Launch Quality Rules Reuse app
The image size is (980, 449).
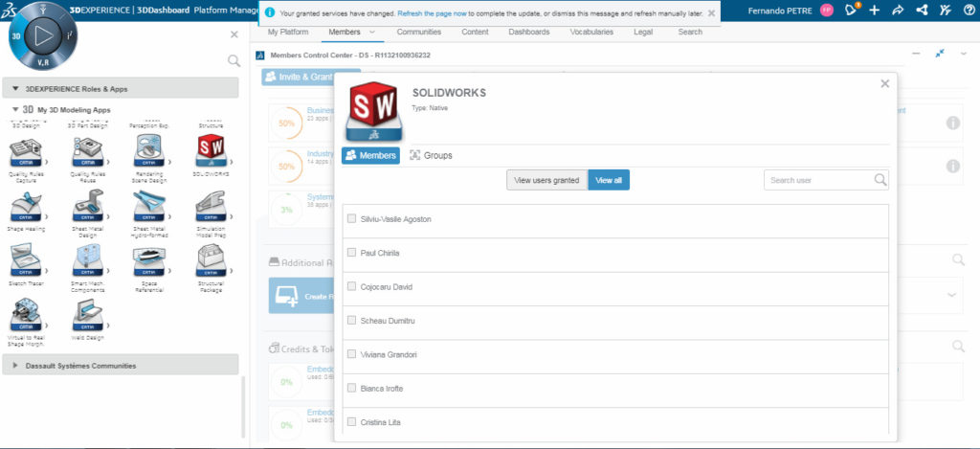coord(87,152)
